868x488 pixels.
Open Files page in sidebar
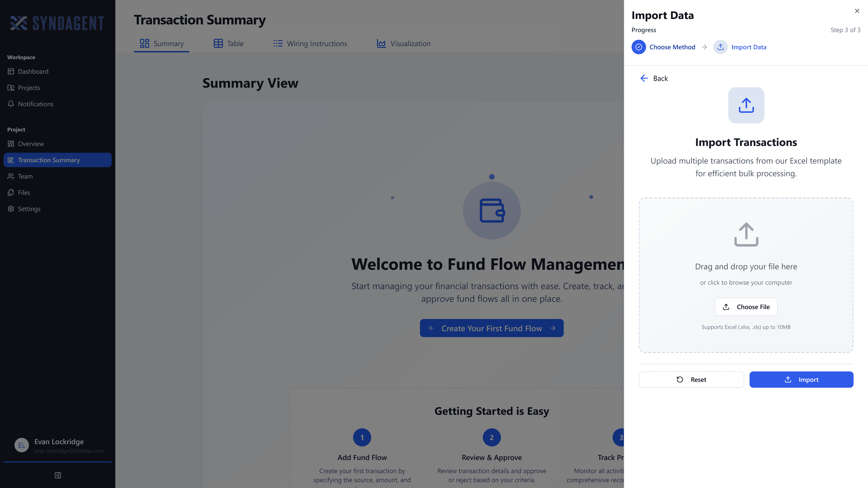coord(58,192)
